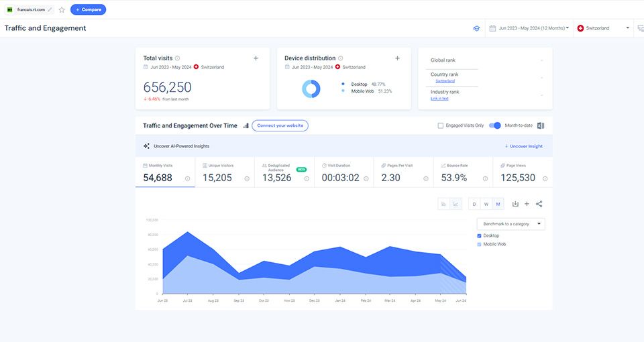Open the graduation cap learning icon
The image size is (644, 342).
(476, 28)
